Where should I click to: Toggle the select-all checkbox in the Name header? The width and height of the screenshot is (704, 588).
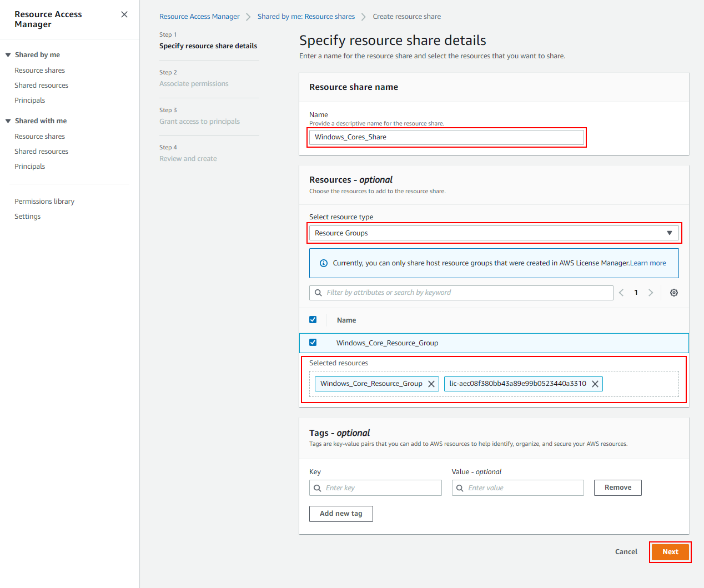coord(313,319)
